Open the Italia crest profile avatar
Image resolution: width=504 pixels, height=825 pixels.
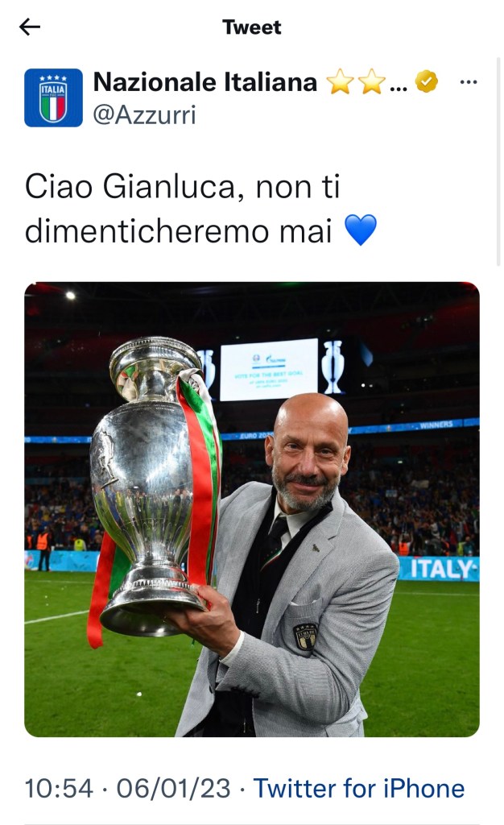(x=53, y=97)
